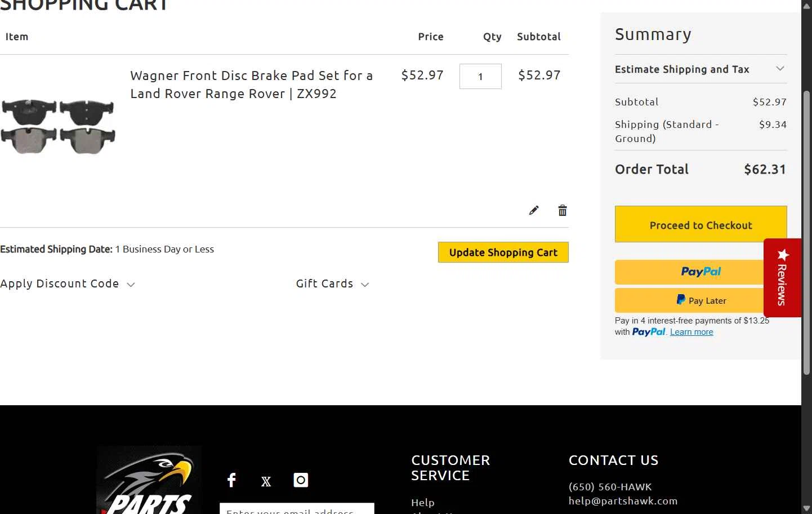Remove item with trash can icon
812x514 pixels.
click(562, 210)
